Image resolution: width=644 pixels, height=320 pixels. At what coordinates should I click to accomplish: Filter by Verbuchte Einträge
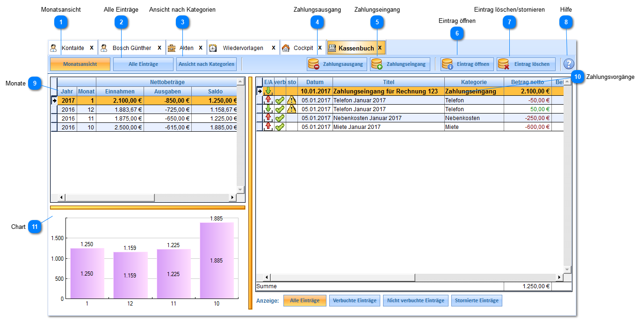tap(355, 300)
